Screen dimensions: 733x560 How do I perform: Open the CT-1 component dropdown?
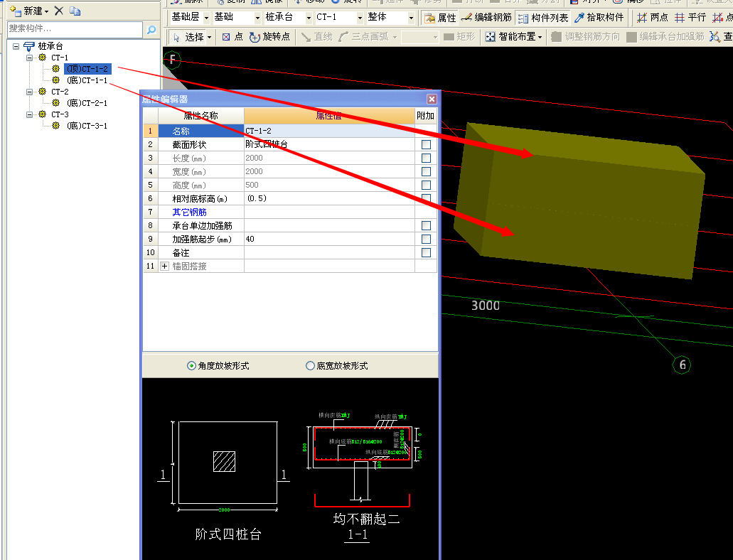(x=360, y=18)
